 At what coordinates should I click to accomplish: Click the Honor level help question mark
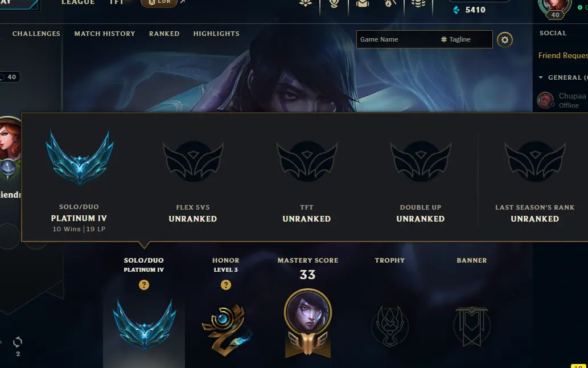(x=226, y=285)
